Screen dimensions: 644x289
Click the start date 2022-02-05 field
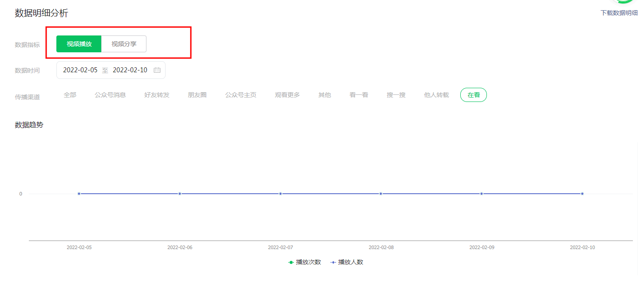80,70
